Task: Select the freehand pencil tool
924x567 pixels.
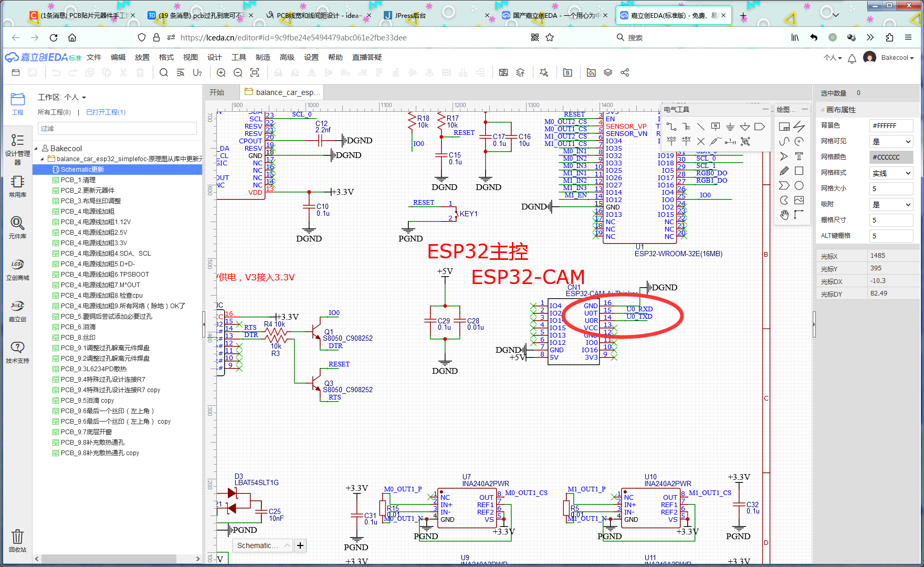Action: point(784,171)
